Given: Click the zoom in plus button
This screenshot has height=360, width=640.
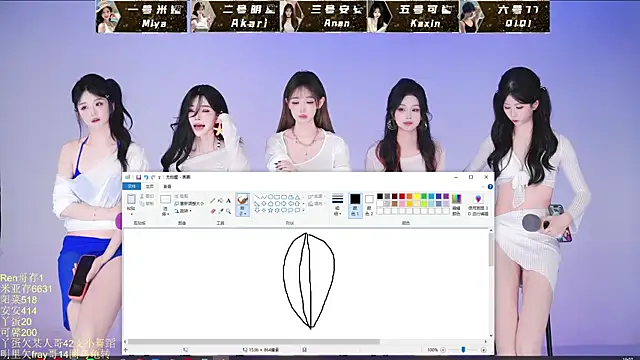Looking at the screenshot, I should [x=484, y=350].
